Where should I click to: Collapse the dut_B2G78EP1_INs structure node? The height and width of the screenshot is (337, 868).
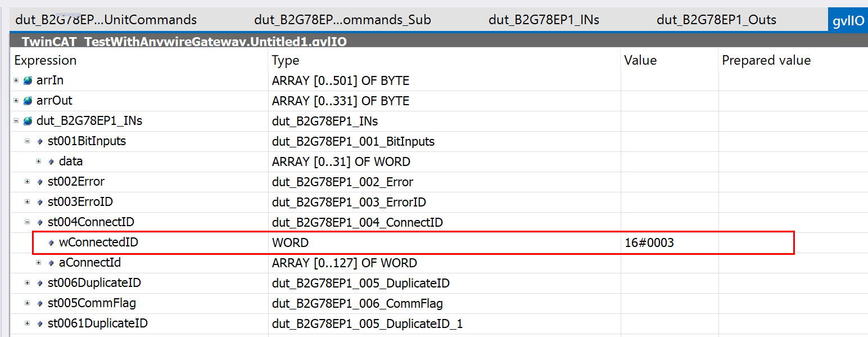click(16, 121)
